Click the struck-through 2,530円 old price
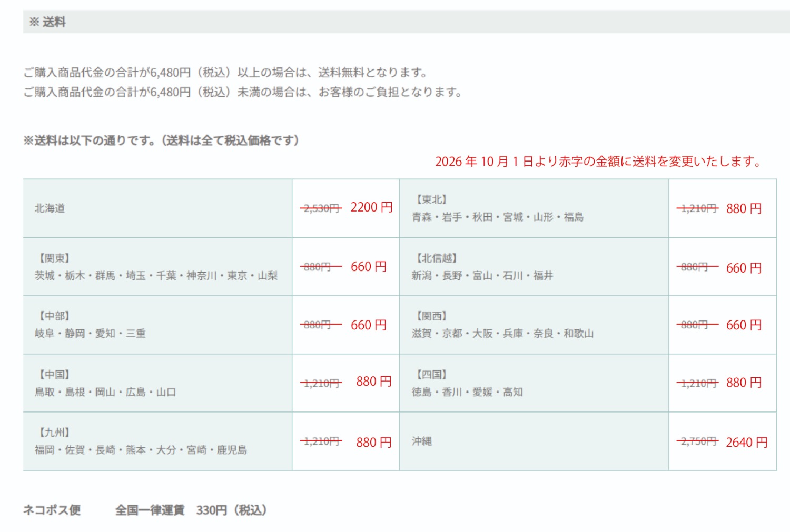Viewport: 790px width, 532px height. coord(321,209)
